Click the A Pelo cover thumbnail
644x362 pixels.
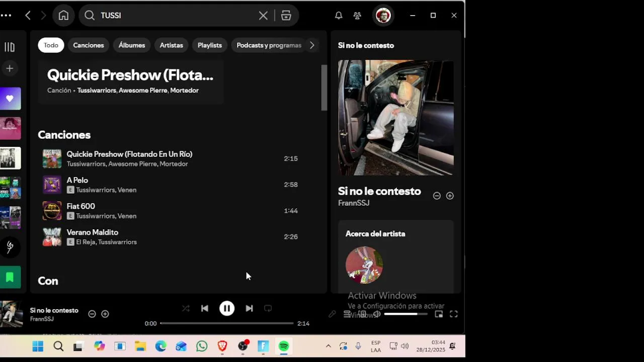(52, 185)
